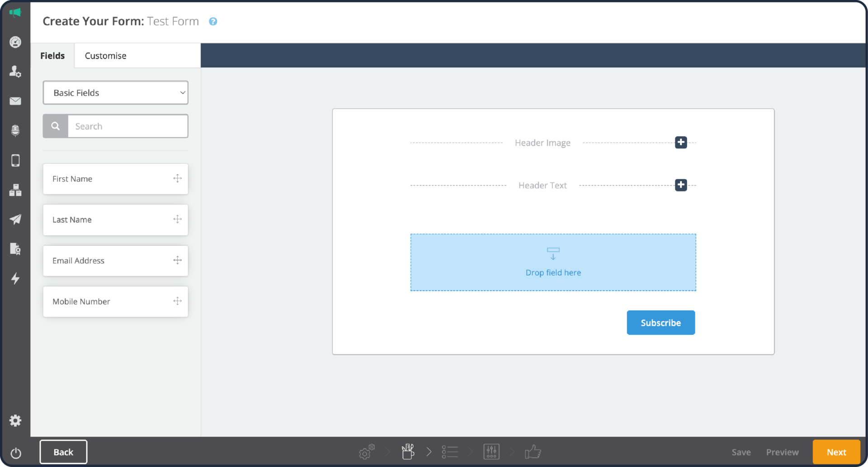Open the reports document icon
This screenshot has height=467, width=868.
[15, 249]
